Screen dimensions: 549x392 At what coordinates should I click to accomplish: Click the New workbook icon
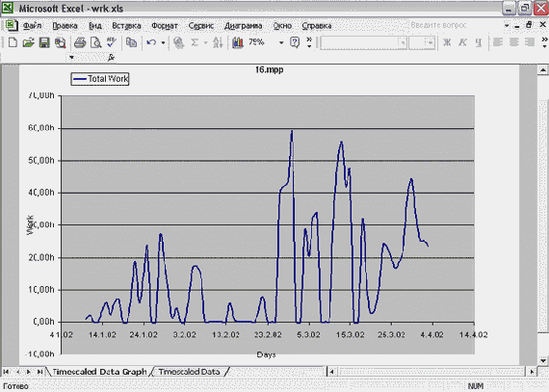(x=13, y=42)
